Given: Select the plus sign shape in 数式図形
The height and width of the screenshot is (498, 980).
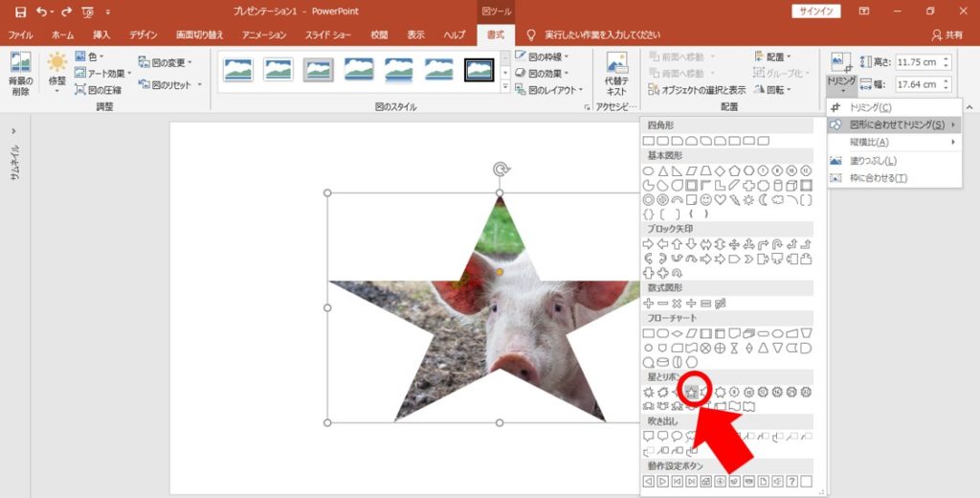Looking at the screenshot, I should click(649, 303).
